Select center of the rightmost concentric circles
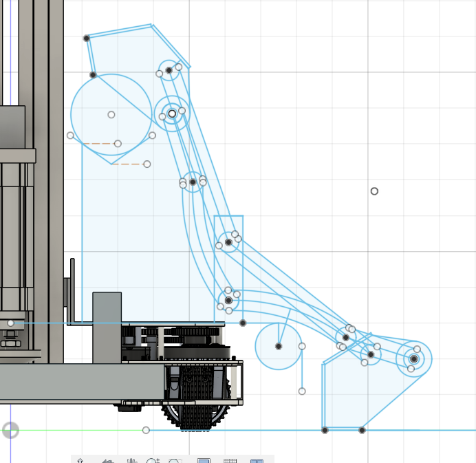Viewport: 476px width, 463px height. pyautogui.click(x=414, y=359)
